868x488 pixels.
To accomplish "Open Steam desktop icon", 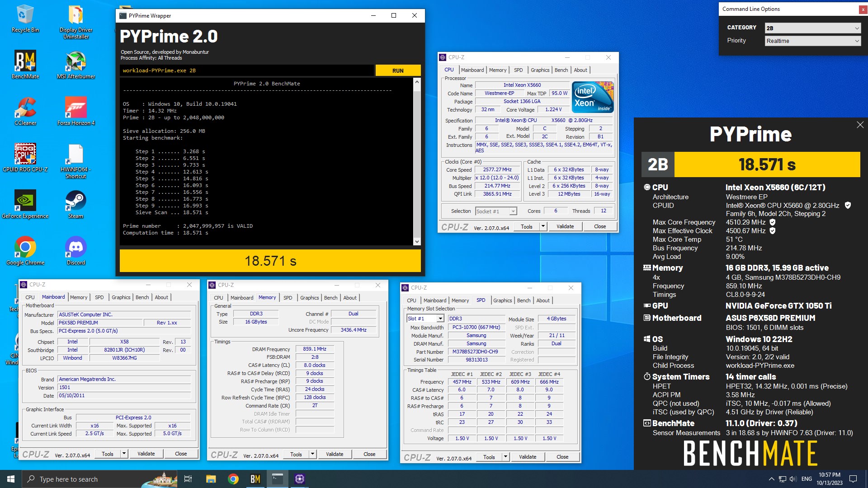I will pyautogui.click(x=76, y=205).
